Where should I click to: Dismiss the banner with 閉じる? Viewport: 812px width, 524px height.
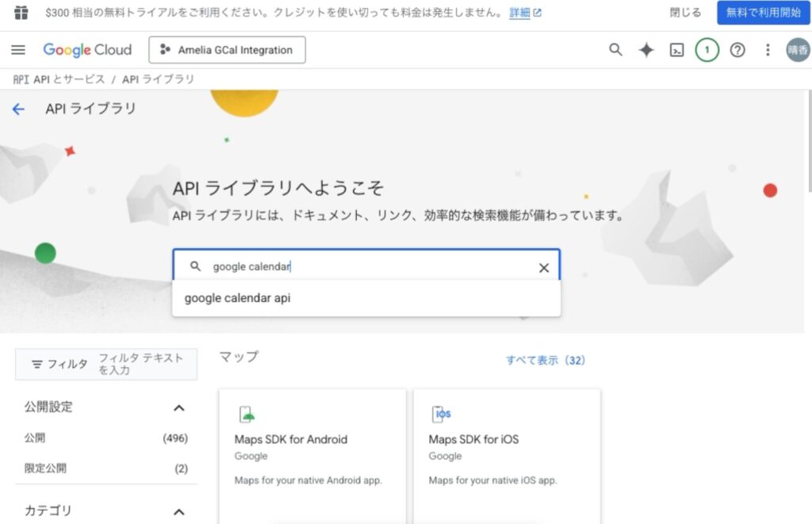click(x=685, y=13)
